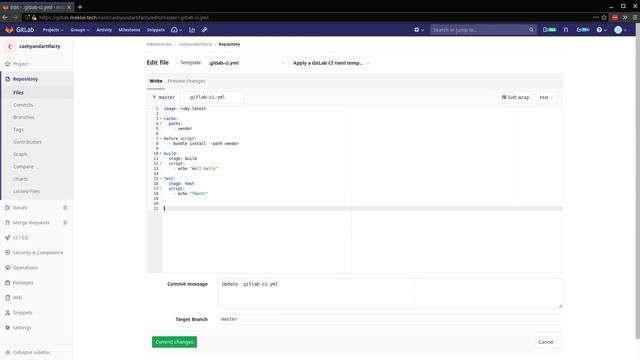Click the Administrator breadcrumb link

coord(160,44)
